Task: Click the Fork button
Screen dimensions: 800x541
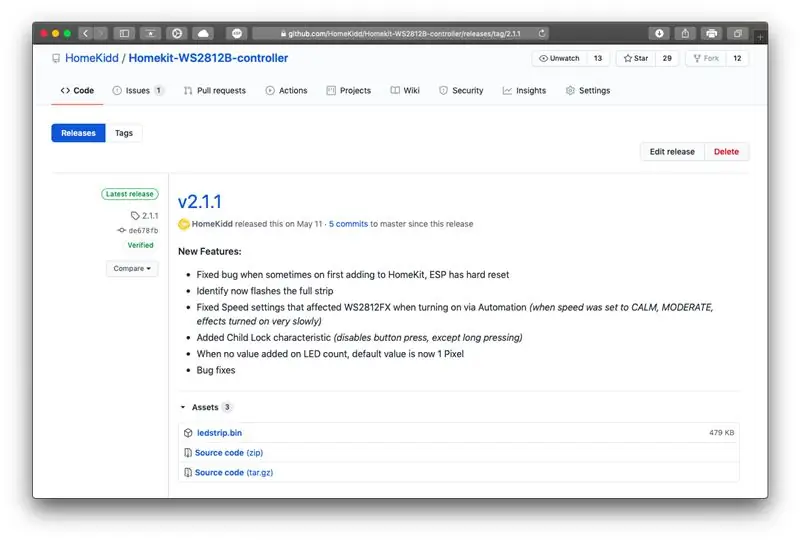Action: click(x=706, y=58)
